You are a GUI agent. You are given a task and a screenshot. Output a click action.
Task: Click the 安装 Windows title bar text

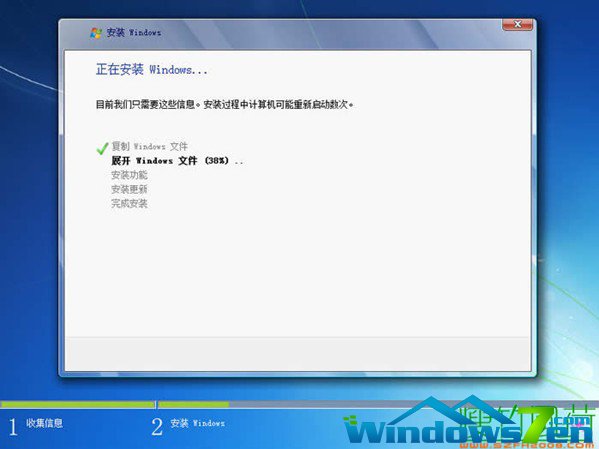(x=134, y=32)
